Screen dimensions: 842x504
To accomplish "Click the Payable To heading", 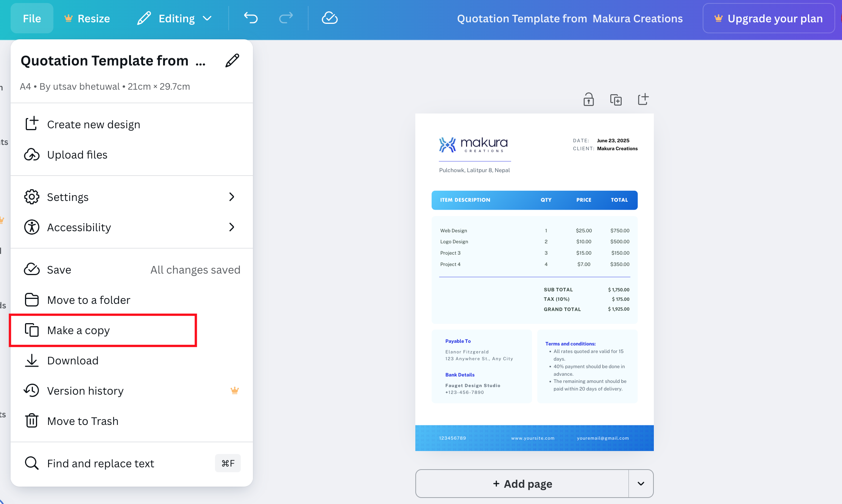I will pos(458,341).
